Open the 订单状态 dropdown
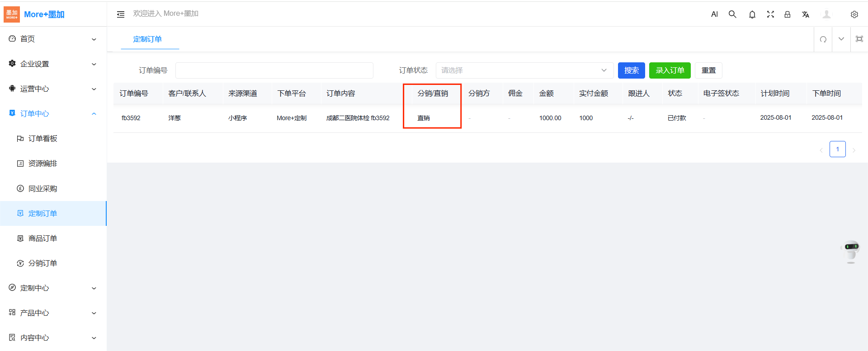The image size is (868, 351). tap(524, 70)
